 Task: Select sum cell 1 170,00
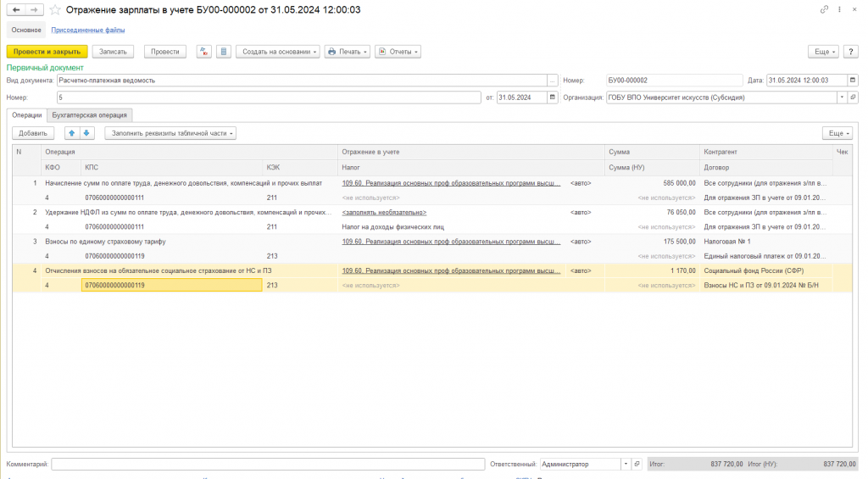652,270
